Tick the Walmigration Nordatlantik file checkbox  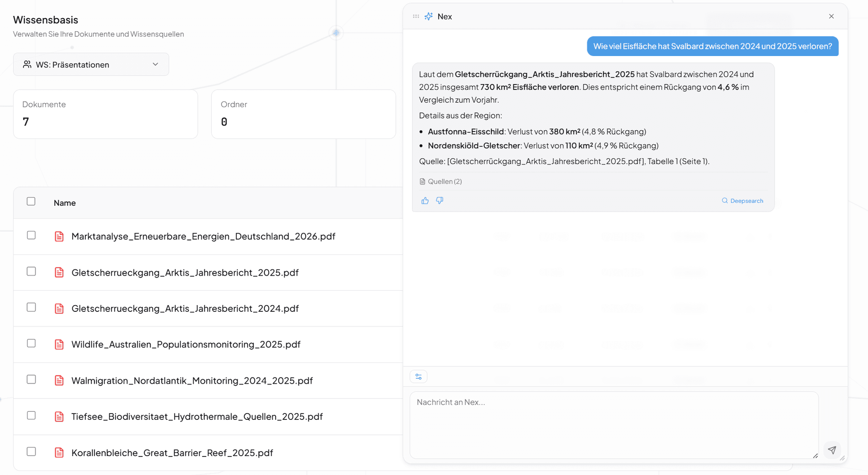31,379
